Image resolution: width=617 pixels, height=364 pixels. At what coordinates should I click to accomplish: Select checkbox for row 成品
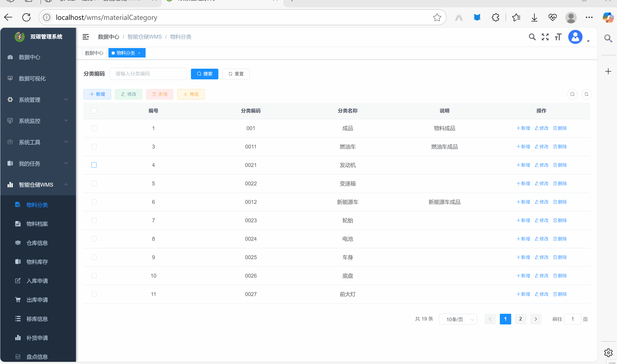pyautogui.click(x=94, y=128)
